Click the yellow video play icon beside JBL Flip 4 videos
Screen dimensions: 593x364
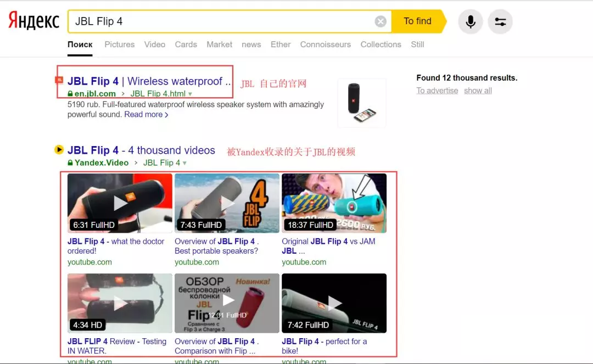[x=59, y=150]
